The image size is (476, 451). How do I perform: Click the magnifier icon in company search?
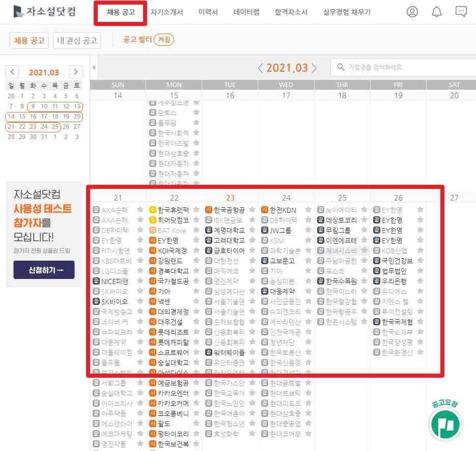pos(341,67)
